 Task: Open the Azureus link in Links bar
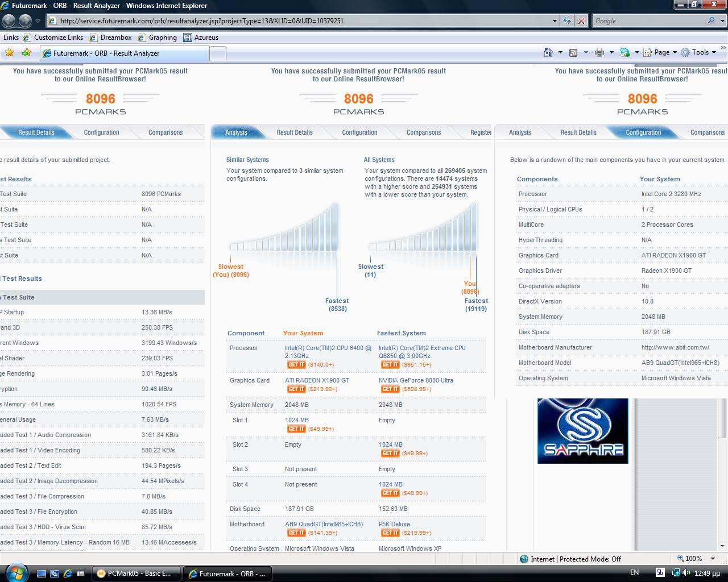201,38
